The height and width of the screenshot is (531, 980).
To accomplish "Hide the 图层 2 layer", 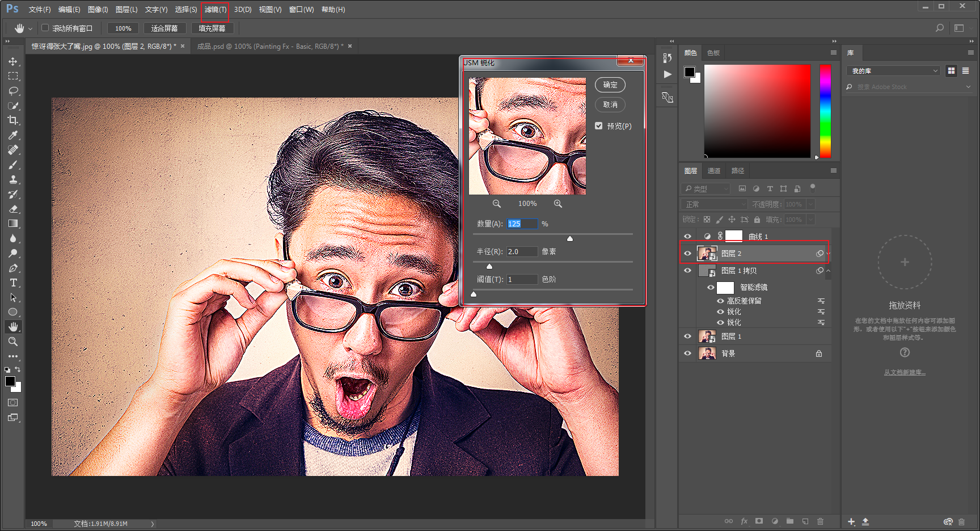I will [687, 254].
